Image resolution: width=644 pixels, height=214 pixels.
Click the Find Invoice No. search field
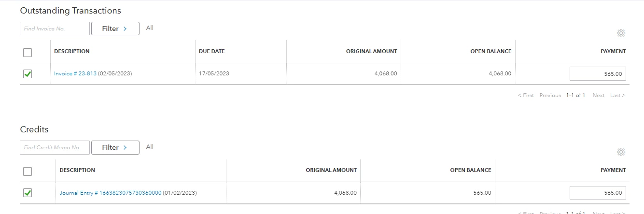pyautogui.click(x=55, y=29)
